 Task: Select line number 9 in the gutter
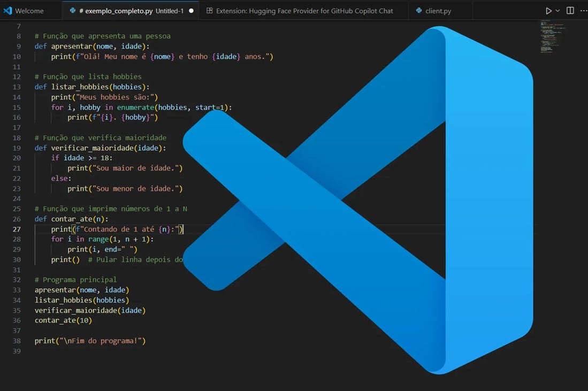click(19, 47)
